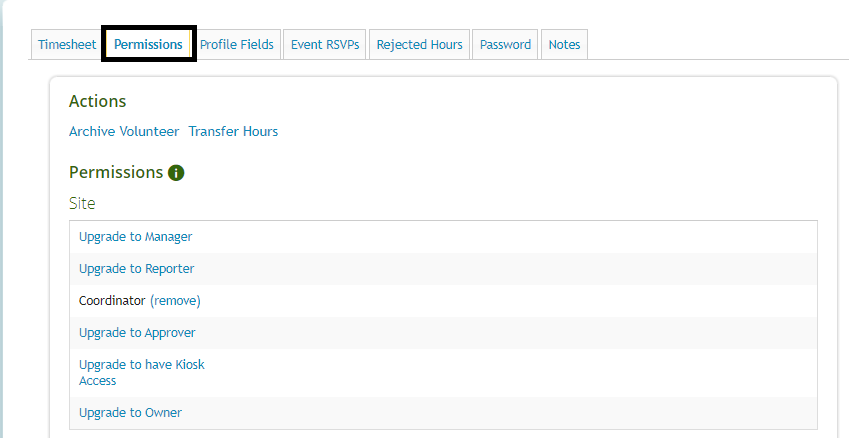This screenshot has width=849, height=438.
Task: Click the Permissions info icon
Action: (x=176, y=173)
